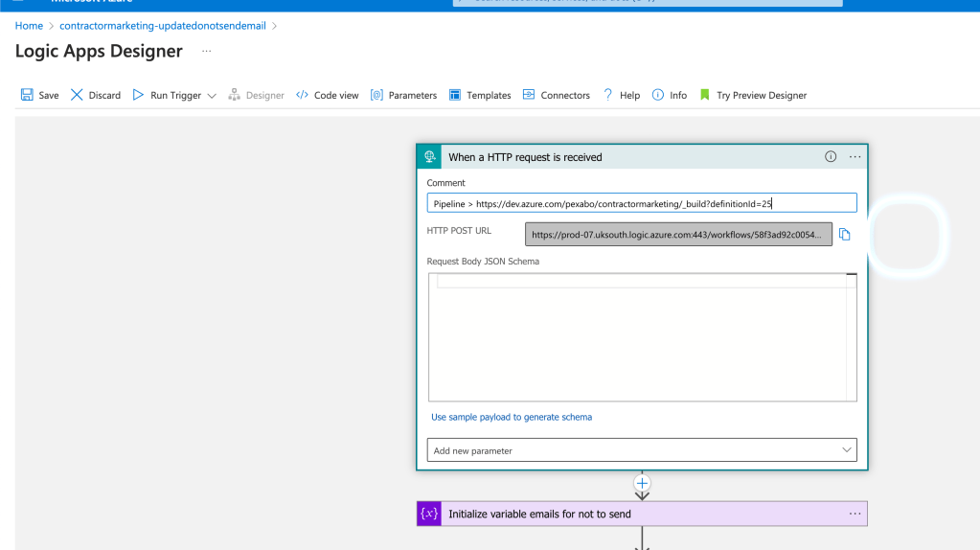The height and width of the screenshot is (550, 980).
Task: Open contractormarketing-updatedonotsendemail breadcrumb link
Action: click(x=163, y=26)
